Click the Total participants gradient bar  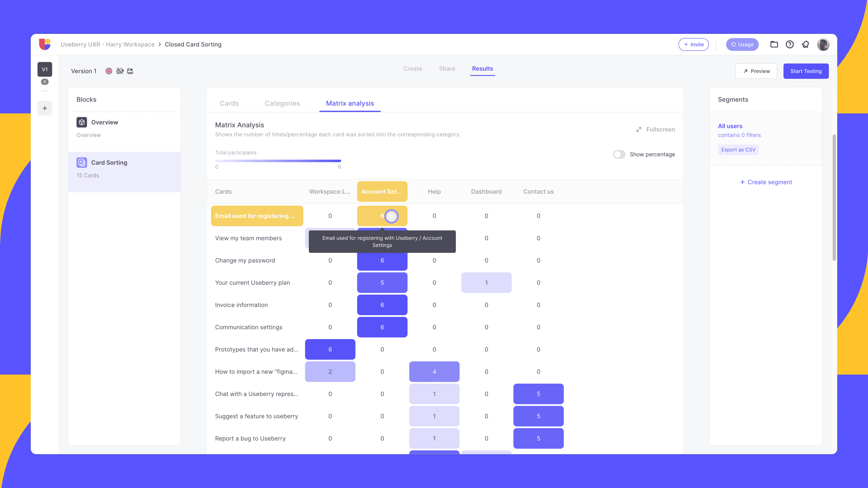pyautogui.click(x=278, y=161)
